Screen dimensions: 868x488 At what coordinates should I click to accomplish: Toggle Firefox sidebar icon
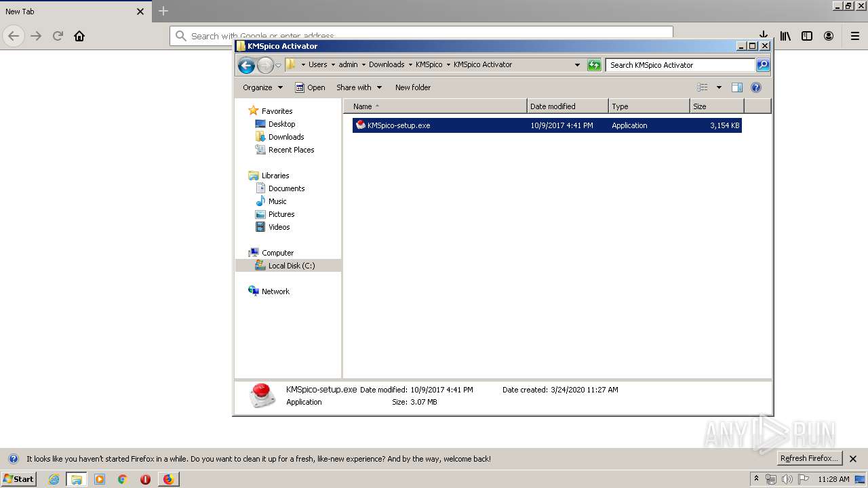coord(807,36)
